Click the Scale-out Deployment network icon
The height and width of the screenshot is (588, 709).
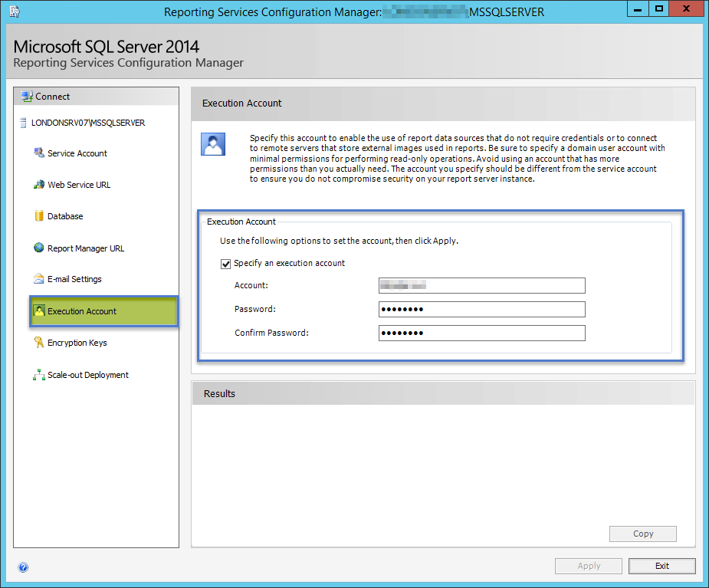tap(39, 375)
